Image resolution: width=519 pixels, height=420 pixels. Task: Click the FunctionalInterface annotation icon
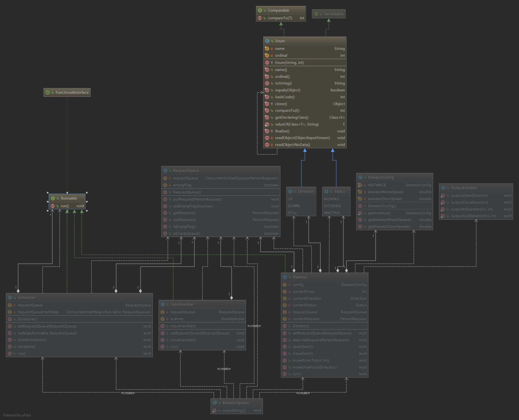(x=48, y=92)
